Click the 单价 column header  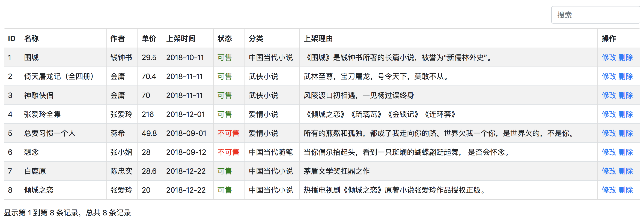[149, 39]
